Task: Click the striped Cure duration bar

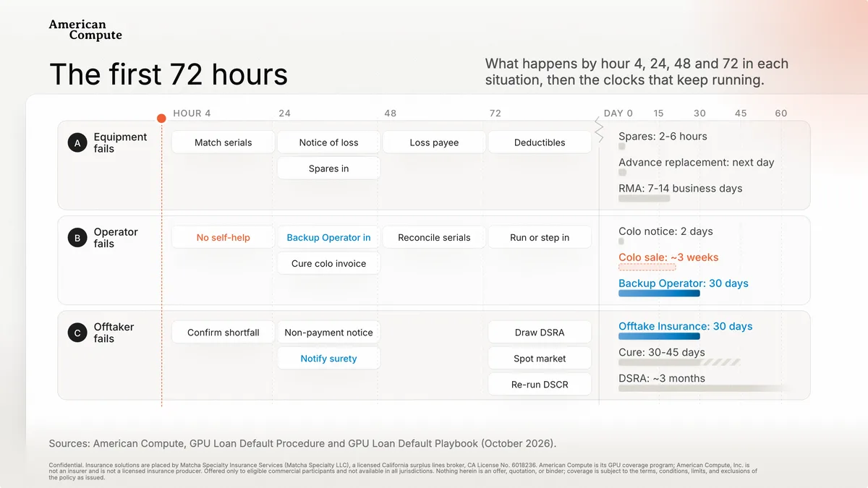Action: click(680, 362)
